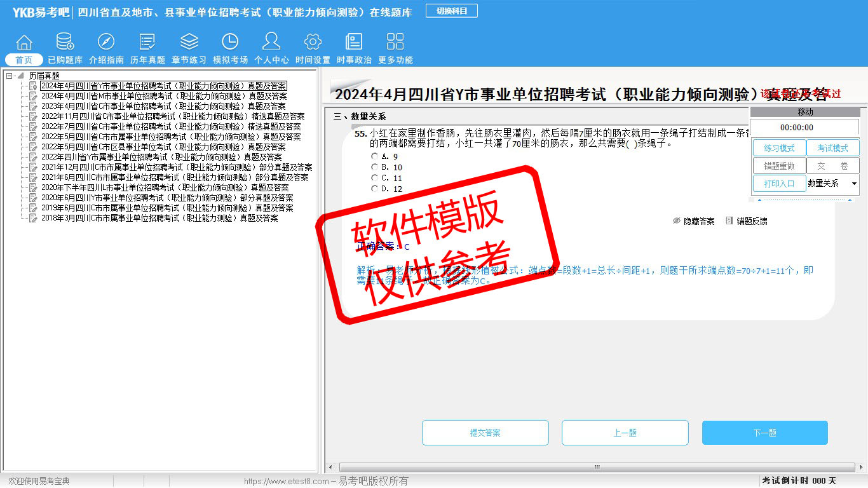
Task: Open 个人中心 user icon
Action: click(271, 43)
